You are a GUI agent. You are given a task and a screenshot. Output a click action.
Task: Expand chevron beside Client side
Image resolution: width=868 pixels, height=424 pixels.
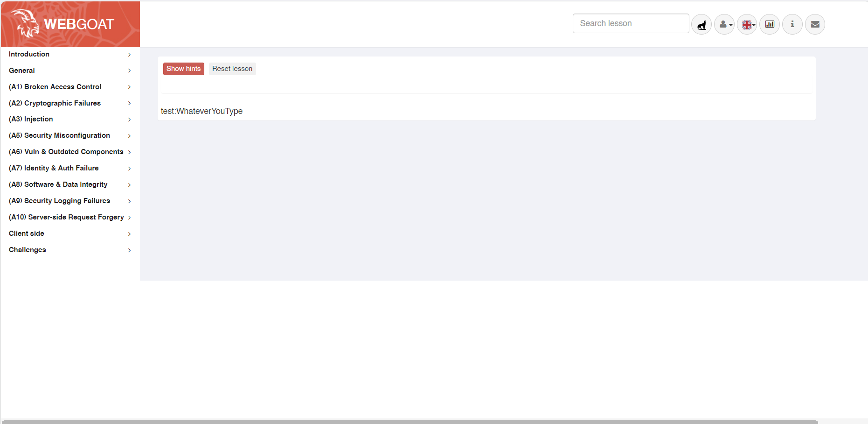(129, 234)
